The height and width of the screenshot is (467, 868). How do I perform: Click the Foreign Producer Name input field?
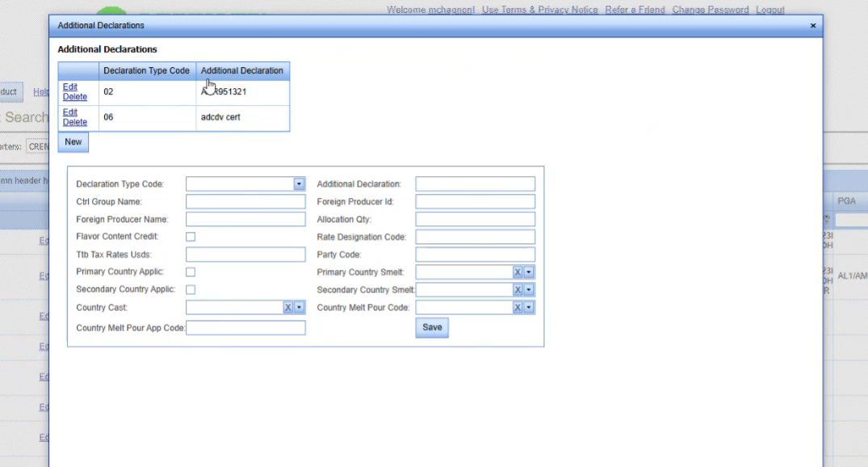tap(245, 220)
